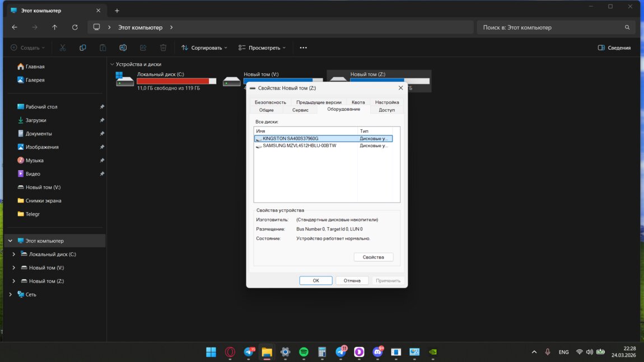Screen dimensions: 644x362
Task: Toggle the Сведения details pane
Action: coord(614,48)
